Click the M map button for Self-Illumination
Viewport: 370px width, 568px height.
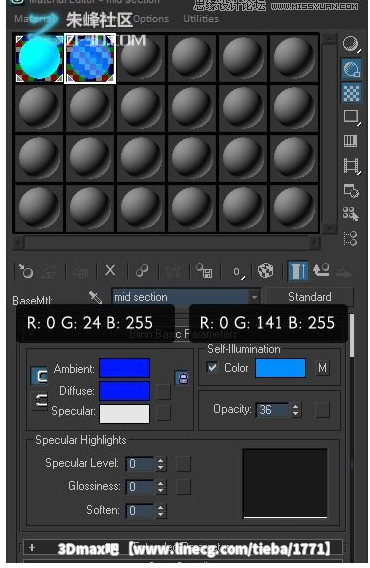(x=322, y=368)
